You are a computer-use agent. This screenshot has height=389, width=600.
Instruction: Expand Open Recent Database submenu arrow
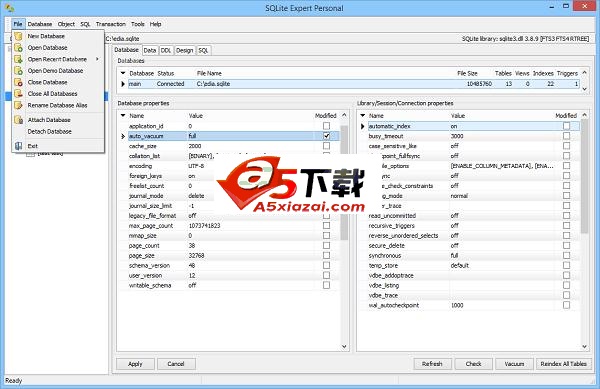pos(98,59)
